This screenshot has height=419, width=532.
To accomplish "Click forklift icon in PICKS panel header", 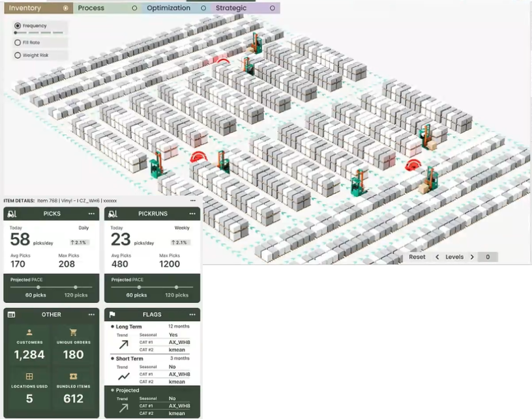I will [x=12, y=214].
